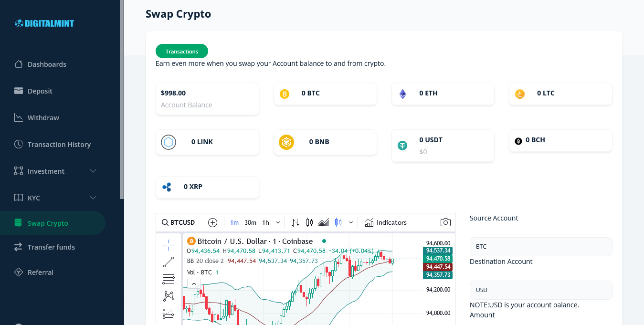Go to Transfer funds page
Viewport: 644px width, 325px height.
[x=51, y=247]
